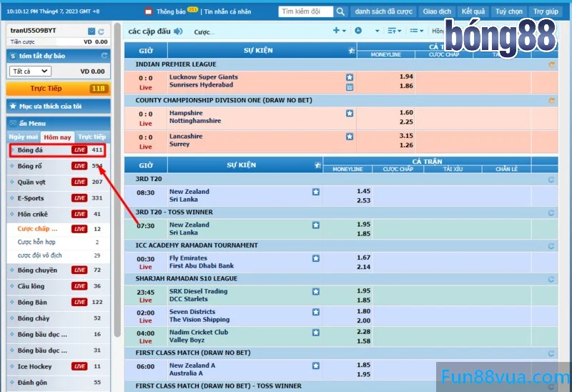Open the account message envelope icon
The width and height of the screenshot is (572, 392).
pos(91,32)
